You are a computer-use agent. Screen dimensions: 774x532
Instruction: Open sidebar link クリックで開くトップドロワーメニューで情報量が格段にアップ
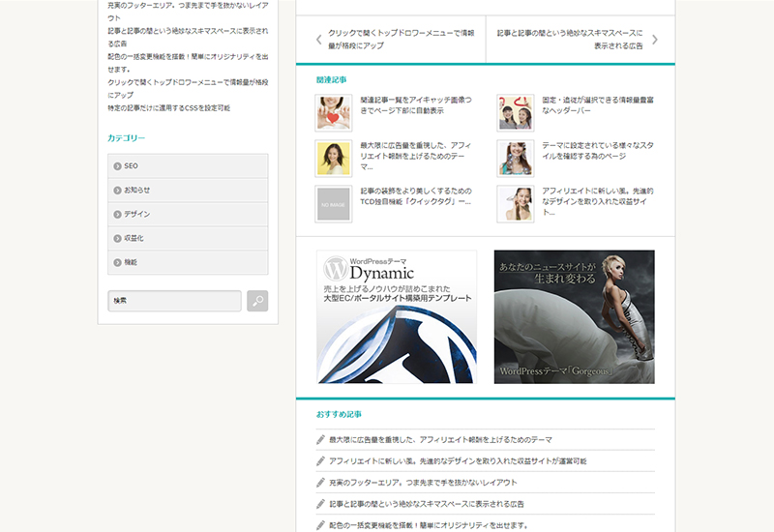188,89
